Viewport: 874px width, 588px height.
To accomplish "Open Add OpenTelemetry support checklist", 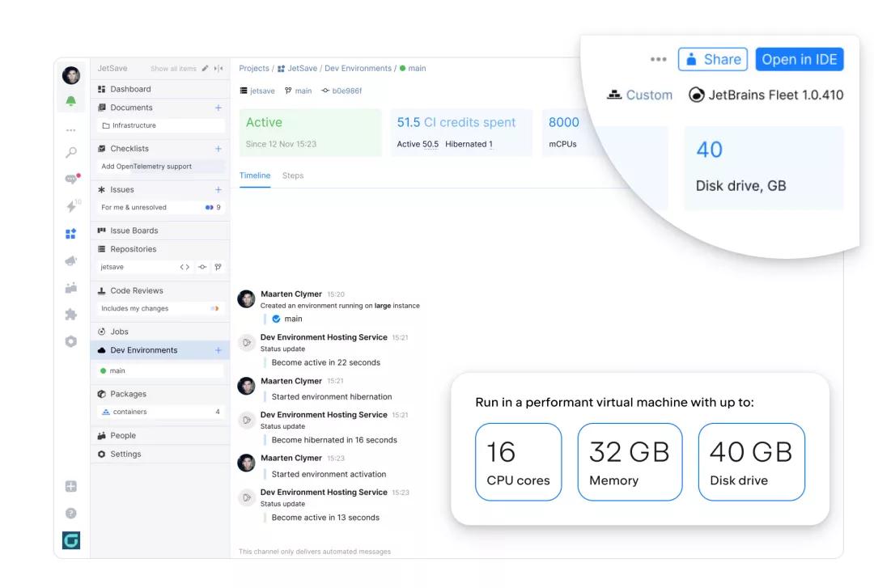I will coord(160,166).
